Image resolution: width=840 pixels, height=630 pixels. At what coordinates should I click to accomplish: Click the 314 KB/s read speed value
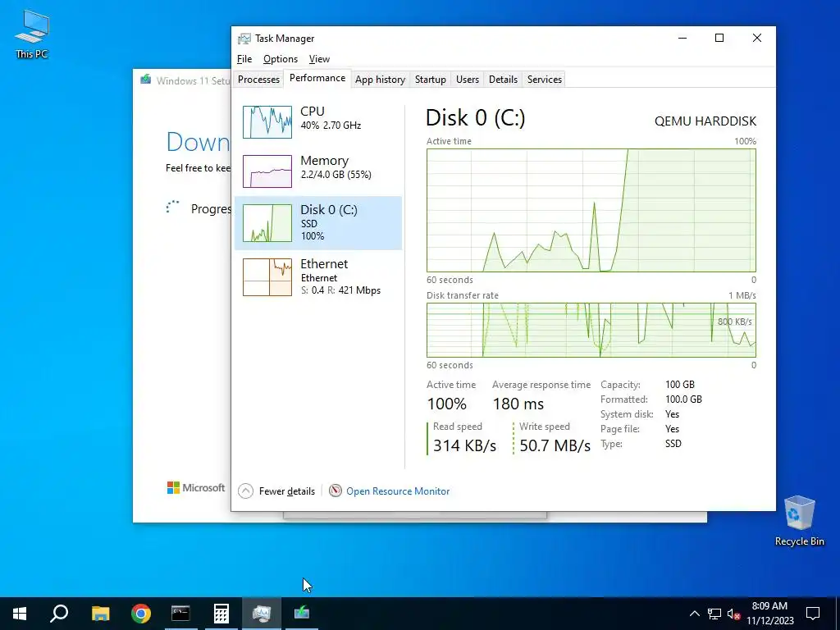point(464,445)
